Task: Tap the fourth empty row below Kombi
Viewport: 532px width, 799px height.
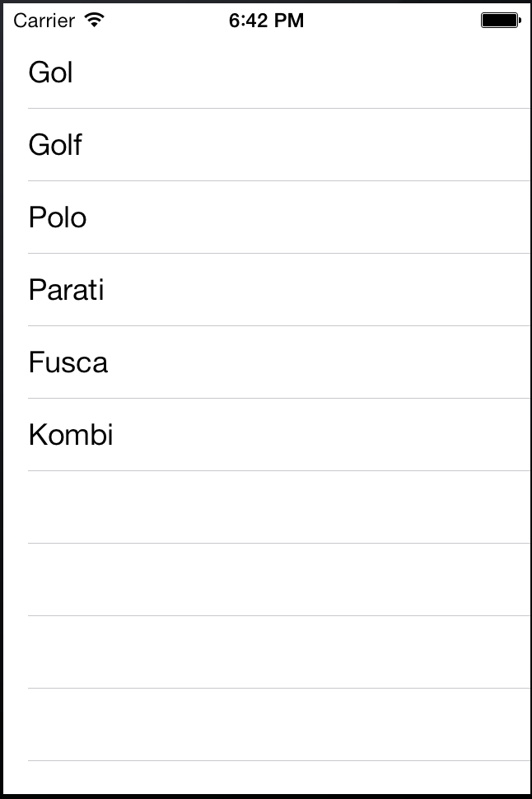Action: (266, 725)
